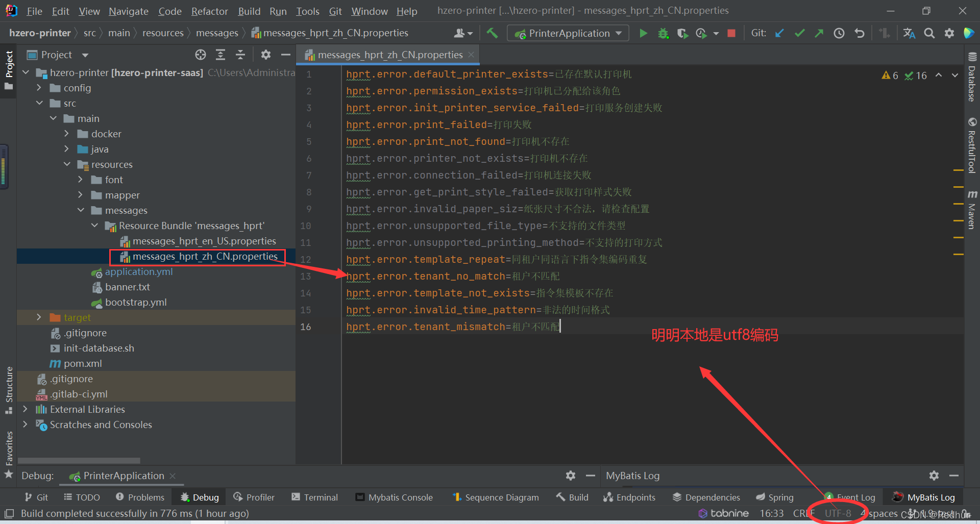Open MyBatis Log panel settings gear
The width and height of the screenshot is (980, 524).
click(934, 476)
